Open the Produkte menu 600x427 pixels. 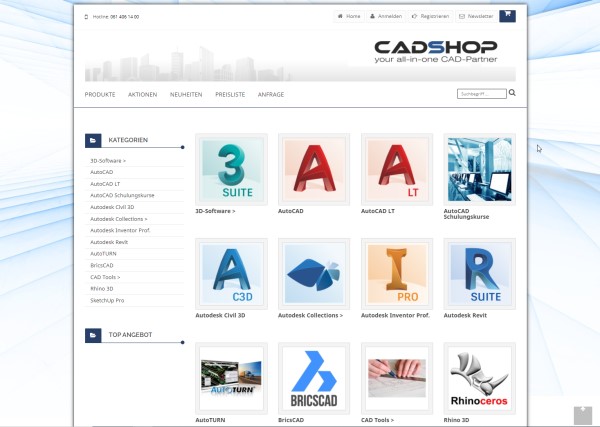point(100,95)
